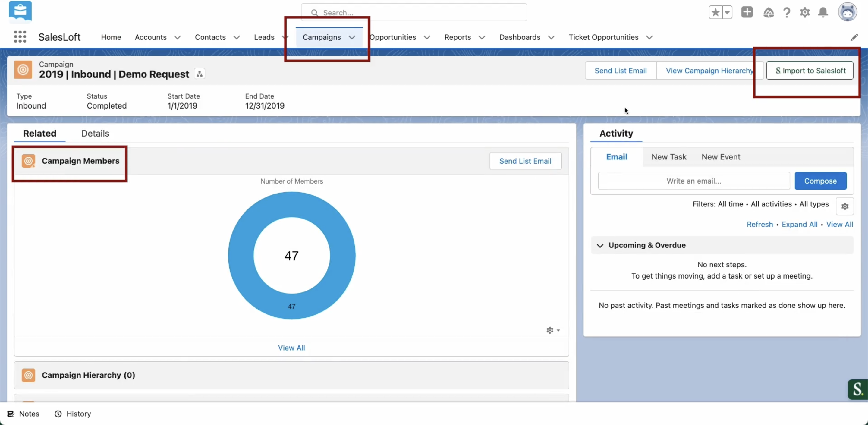Select the New Task activity tab
This screenshot has height=425, width=868.
coord(668,157)
